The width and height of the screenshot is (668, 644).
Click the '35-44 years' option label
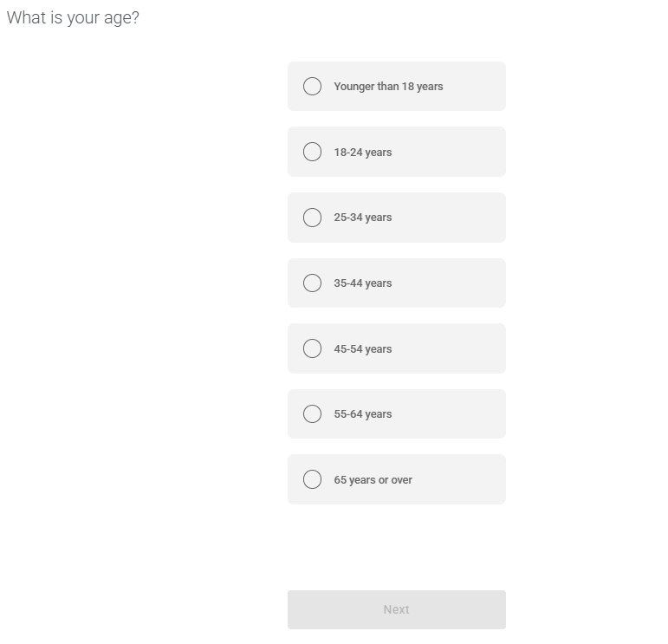[x=362, y=283]
